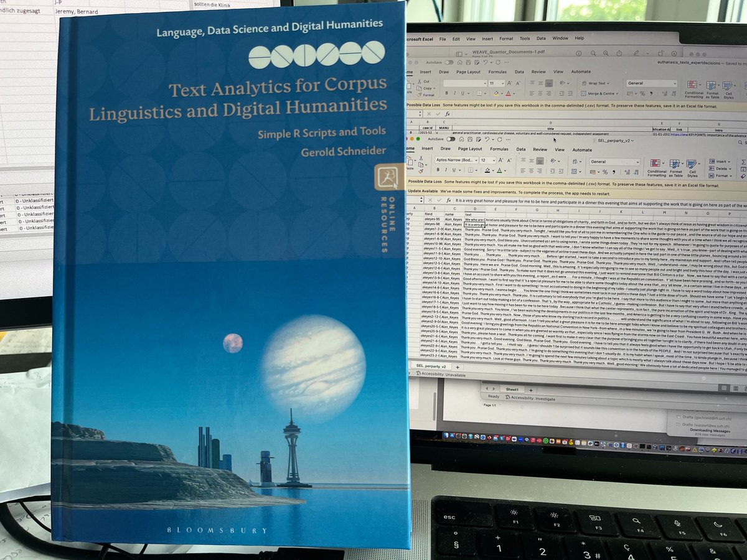Open the Tools menu in the menu bar
The width and height of the screenshot is (747, 560).
(525, 38)
